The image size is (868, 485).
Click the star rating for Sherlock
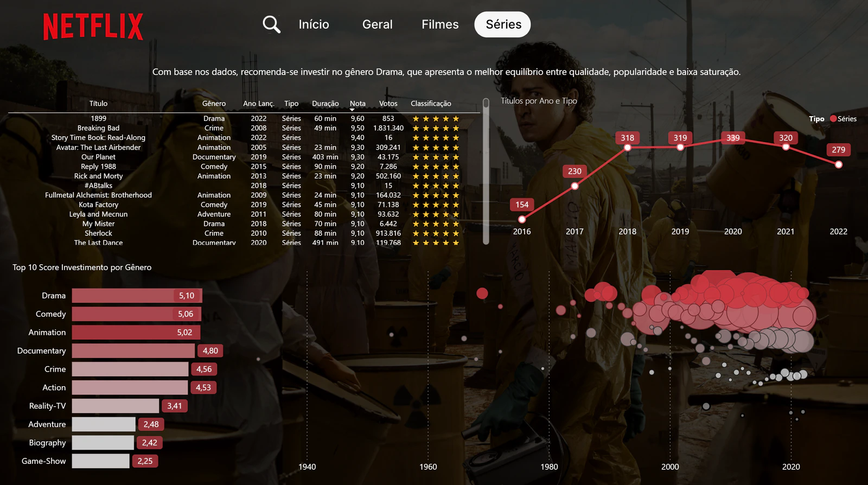click(436, 234)
